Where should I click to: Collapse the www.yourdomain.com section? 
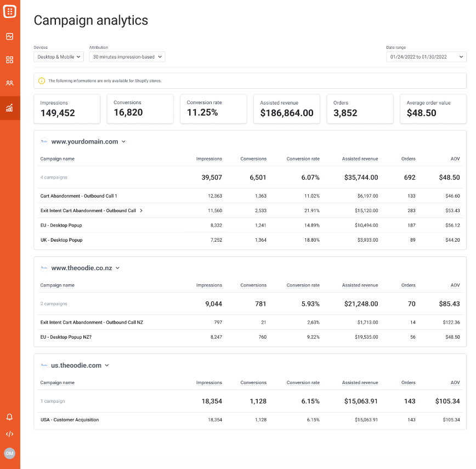pos(123,142)
